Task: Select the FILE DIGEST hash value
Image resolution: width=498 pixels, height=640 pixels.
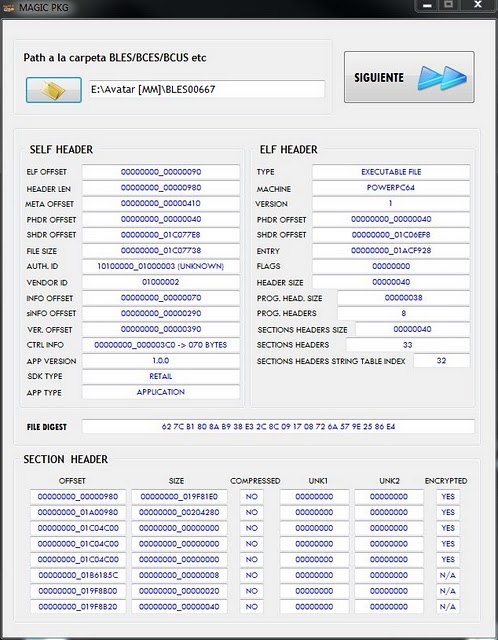Action: tap(278, 427)
